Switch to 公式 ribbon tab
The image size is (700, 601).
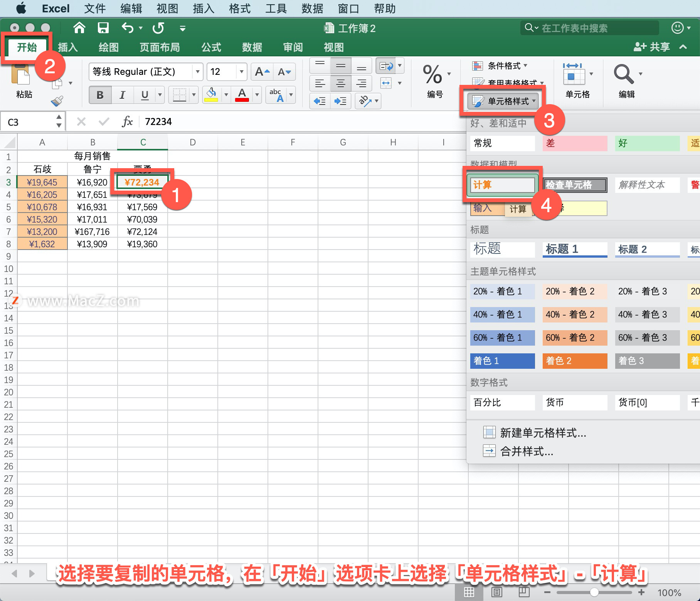211,47
